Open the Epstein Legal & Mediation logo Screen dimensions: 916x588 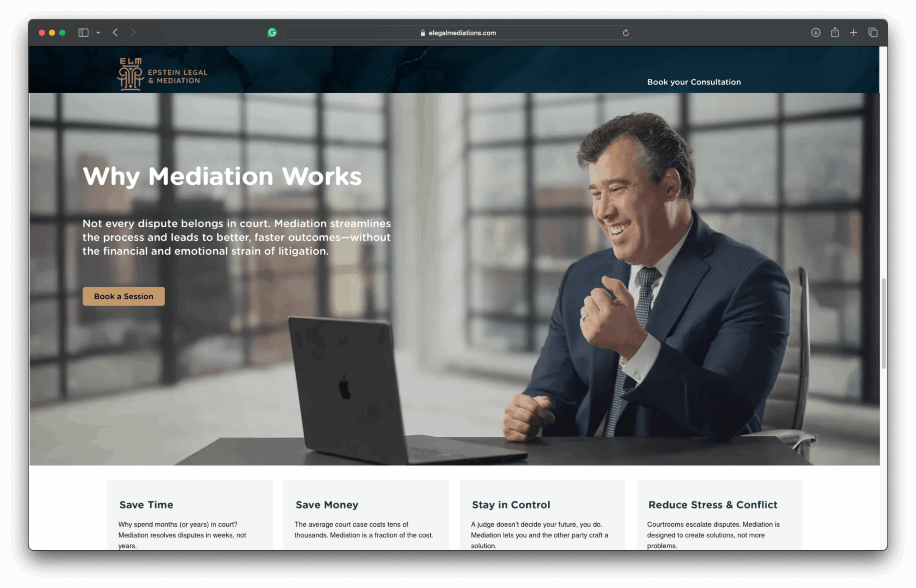[x=162, y=74]
